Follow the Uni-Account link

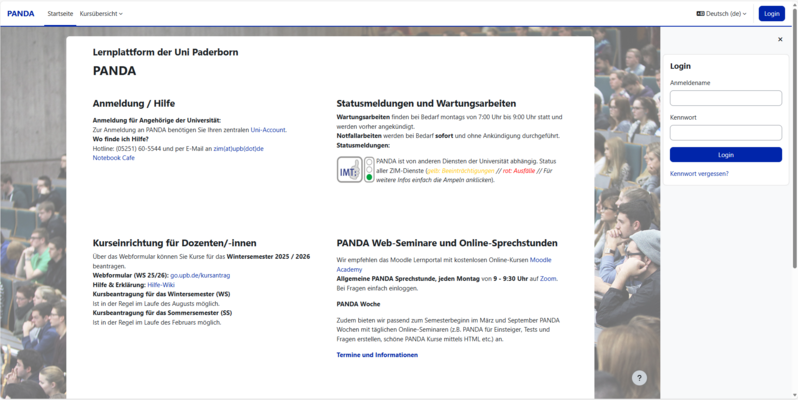click(268, 130)
